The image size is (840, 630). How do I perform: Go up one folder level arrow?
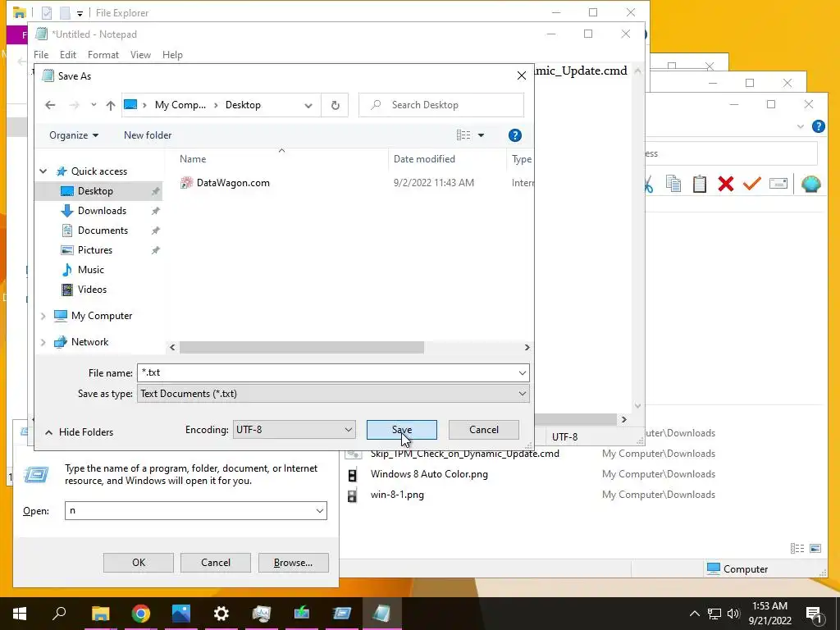(111, 105)
